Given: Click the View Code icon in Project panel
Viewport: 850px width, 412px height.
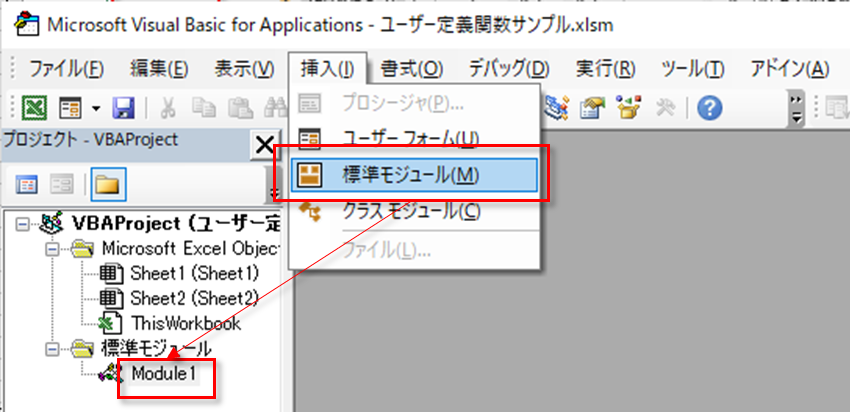Looking at the screenshot, I should 27,184.
